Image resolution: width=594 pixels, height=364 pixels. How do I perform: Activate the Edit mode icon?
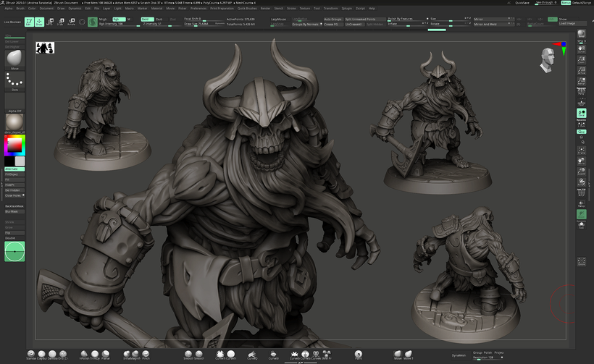click(x=30, y=22)
